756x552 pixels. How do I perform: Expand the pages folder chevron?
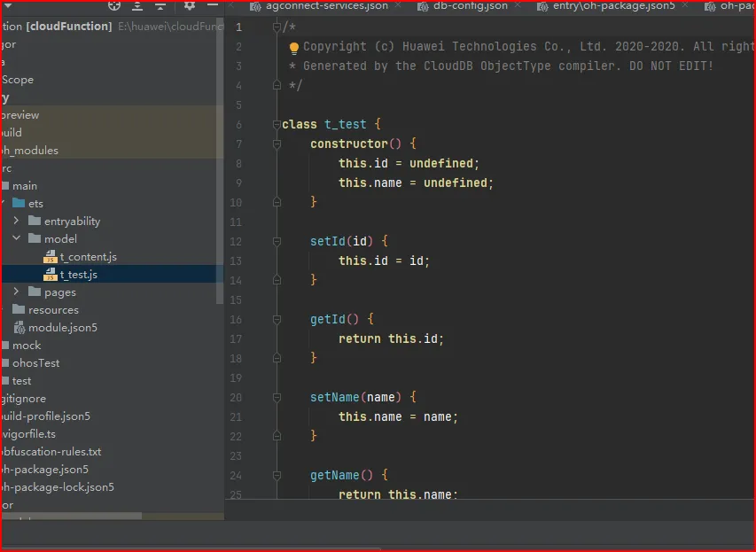(16, 292)
